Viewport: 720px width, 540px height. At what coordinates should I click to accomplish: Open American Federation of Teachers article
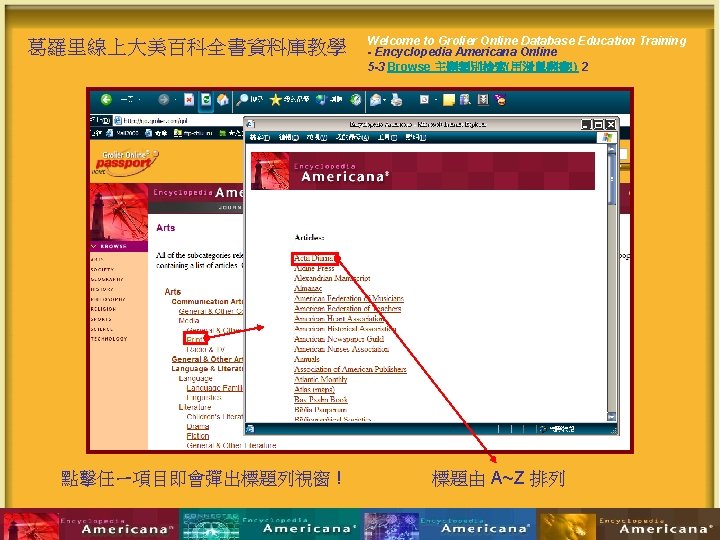tap(348, 309)
